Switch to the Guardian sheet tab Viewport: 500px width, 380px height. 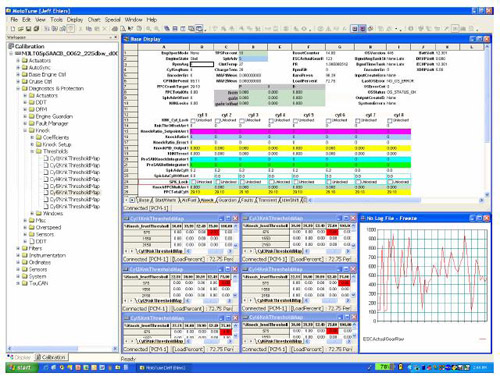pos(227,200)
